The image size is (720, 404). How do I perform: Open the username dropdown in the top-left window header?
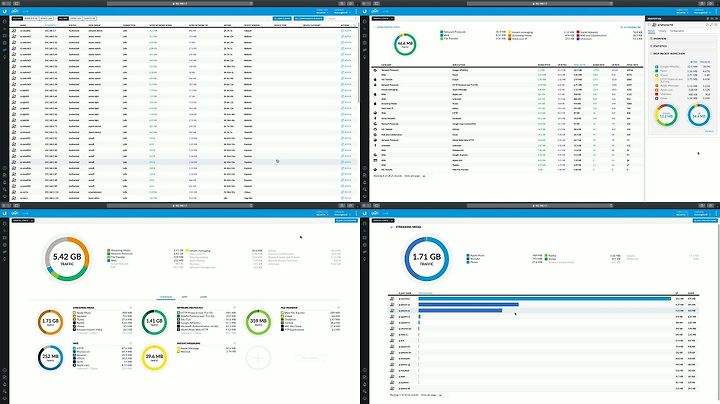point(342,11)
